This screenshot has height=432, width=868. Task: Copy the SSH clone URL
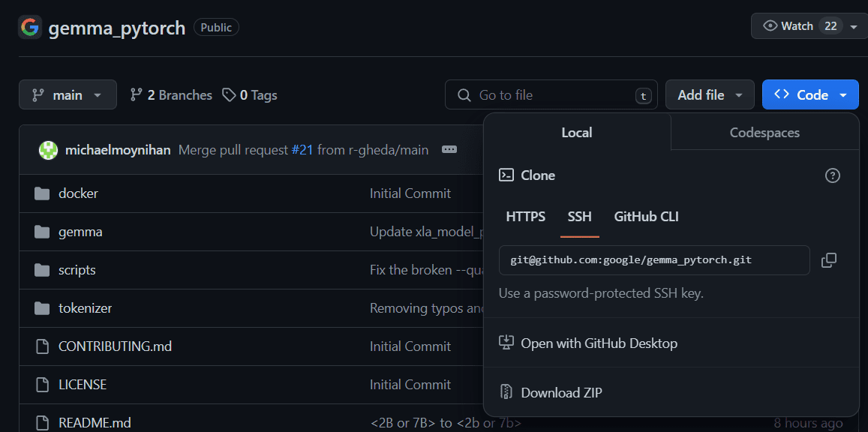828,259
